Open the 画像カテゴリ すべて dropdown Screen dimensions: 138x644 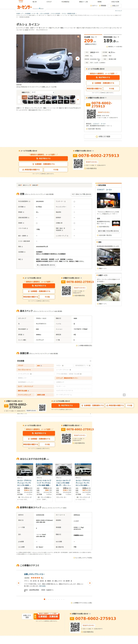pos(43,93)
